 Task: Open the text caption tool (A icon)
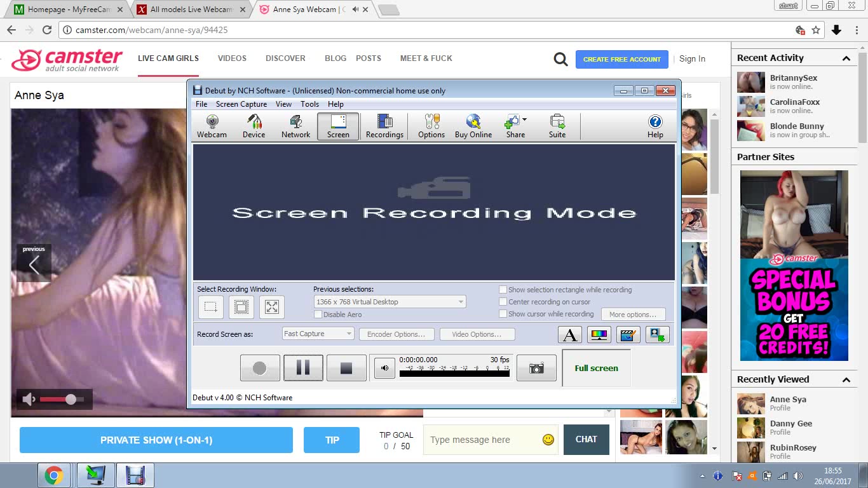click(x=570, y=335)
